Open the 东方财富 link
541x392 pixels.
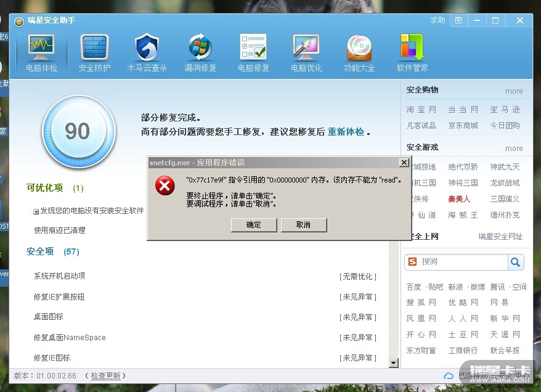[x=421, y=351]
